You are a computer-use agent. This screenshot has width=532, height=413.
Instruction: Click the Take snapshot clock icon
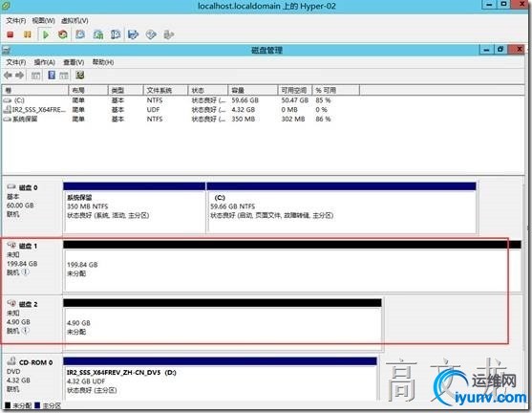[80, 34]
